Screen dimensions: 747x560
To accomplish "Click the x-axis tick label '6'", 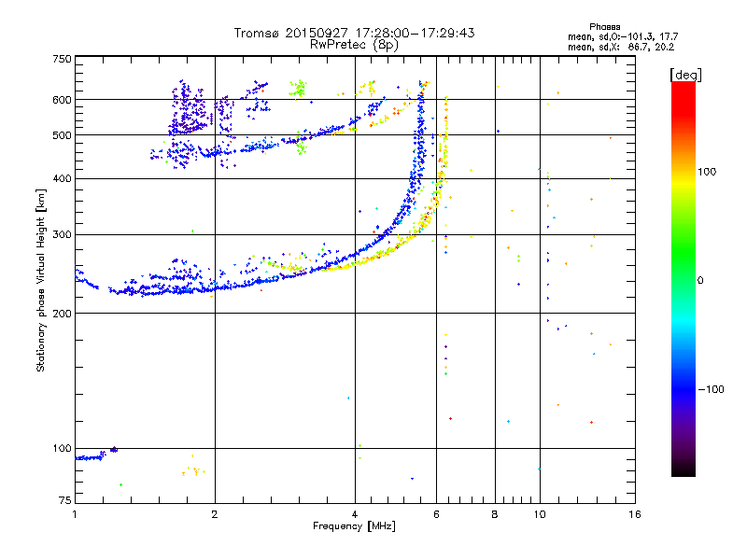I will pyautogui.click(x=436, y=514).
